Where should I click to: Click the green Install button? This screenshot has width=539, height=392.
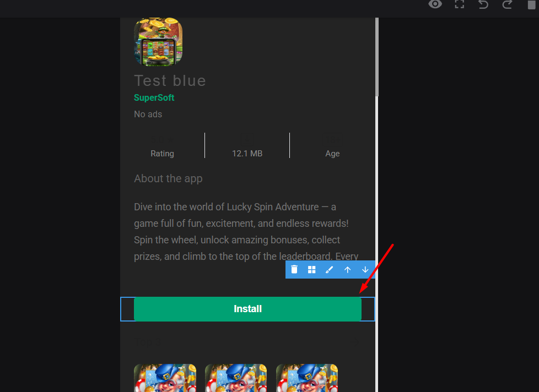(x=247, y=309)
